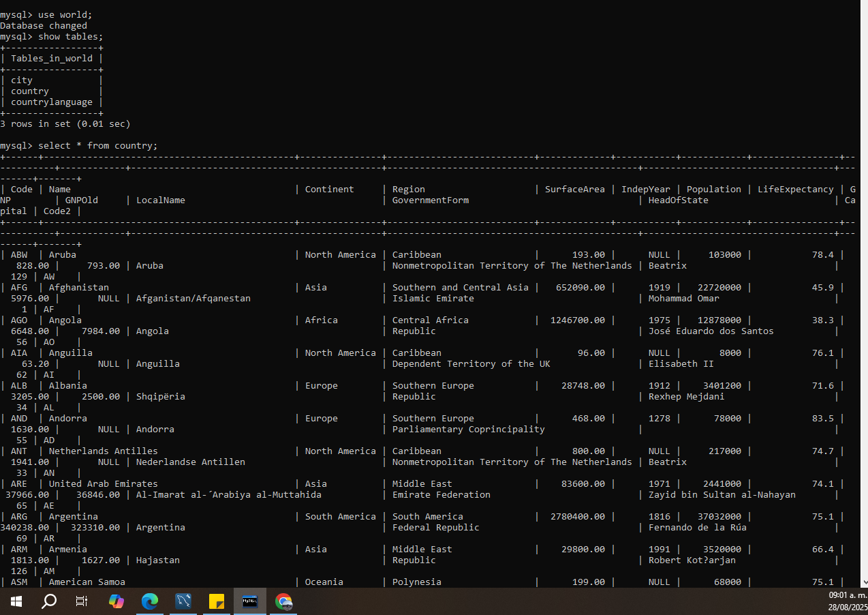Viewport: 868px width, 615px height.
Task: Click the 'Shqipëria' local name
Action: pos(161,397)
